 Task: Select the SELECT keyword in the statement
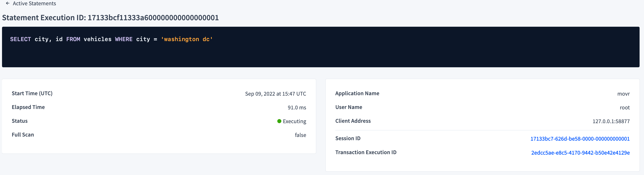point(21,39)
